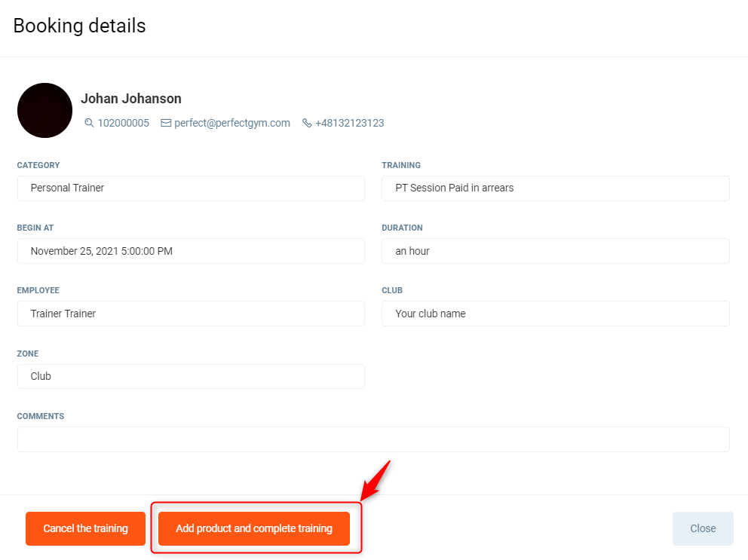Screen dimensions: 748x560
Task: Select the Duration field showing an hour
Action: pos(555,251)
